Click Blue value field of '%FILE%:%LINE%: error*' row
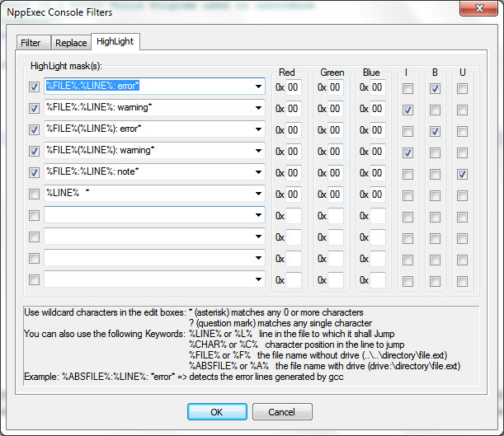 tap(378, 87)
